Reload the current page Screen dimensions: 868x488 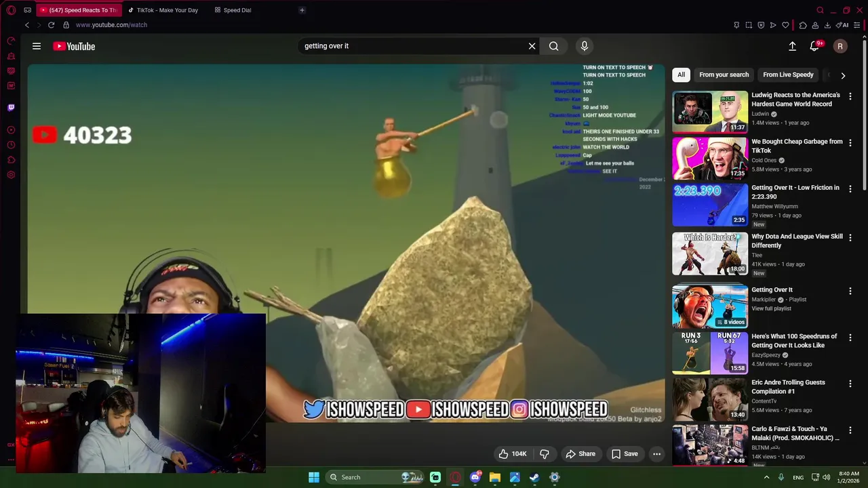[51, 25]
